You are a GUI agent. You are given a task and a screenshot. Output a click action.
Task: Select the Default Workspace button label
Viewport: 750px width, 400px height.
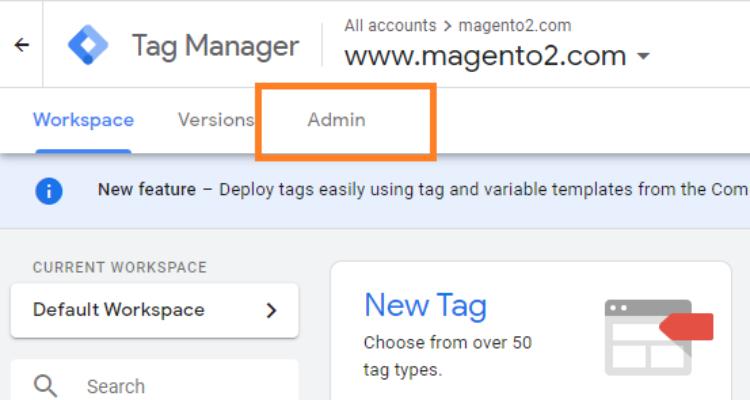click(118, 310)
